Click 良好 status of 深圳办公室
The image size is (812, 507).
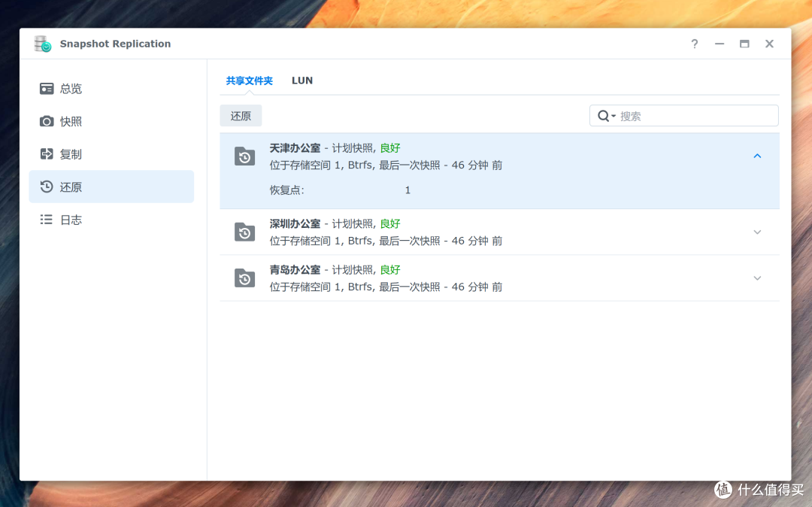click(x=390, y=223)
